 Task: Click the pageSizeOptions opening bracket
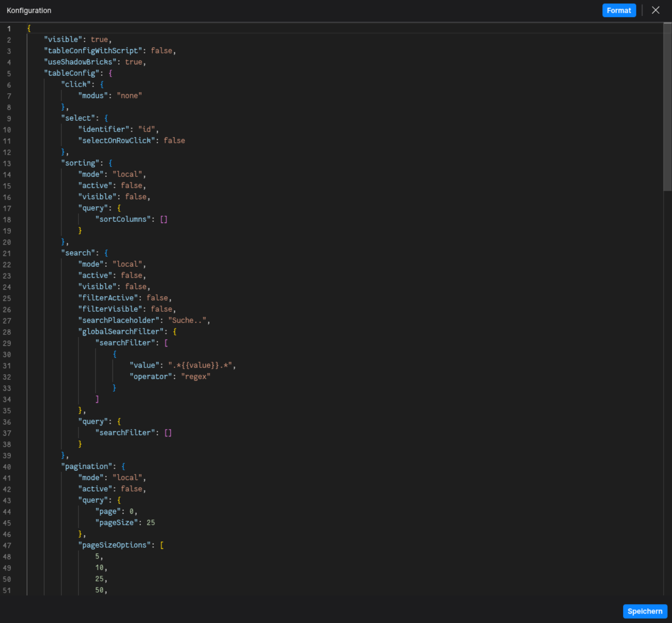162,545
